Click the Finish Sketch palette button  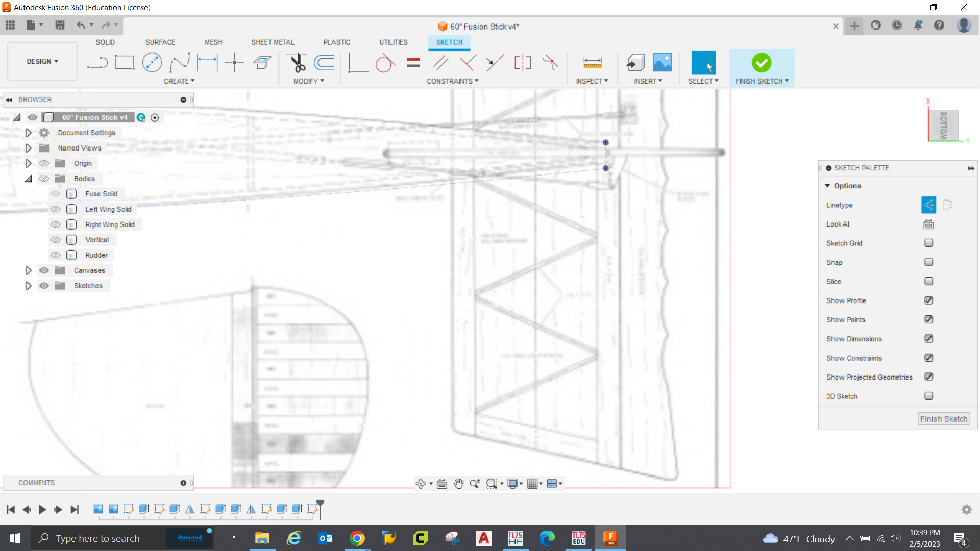point(943,419)
